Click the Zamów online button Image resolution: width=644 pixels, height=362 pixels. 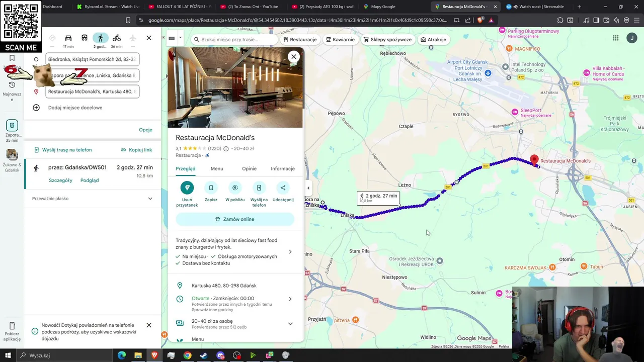tap(235, 219)
